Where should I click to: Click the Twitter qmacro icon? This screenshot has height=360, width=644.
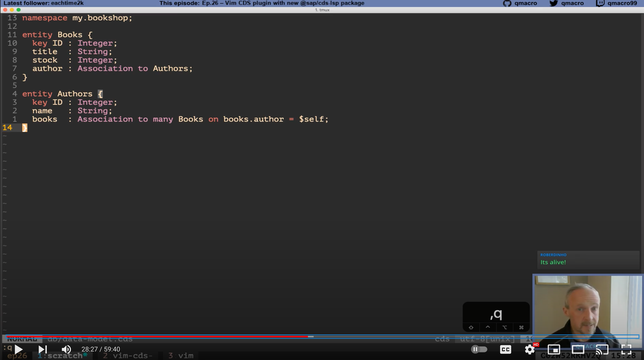pos(553,3)
